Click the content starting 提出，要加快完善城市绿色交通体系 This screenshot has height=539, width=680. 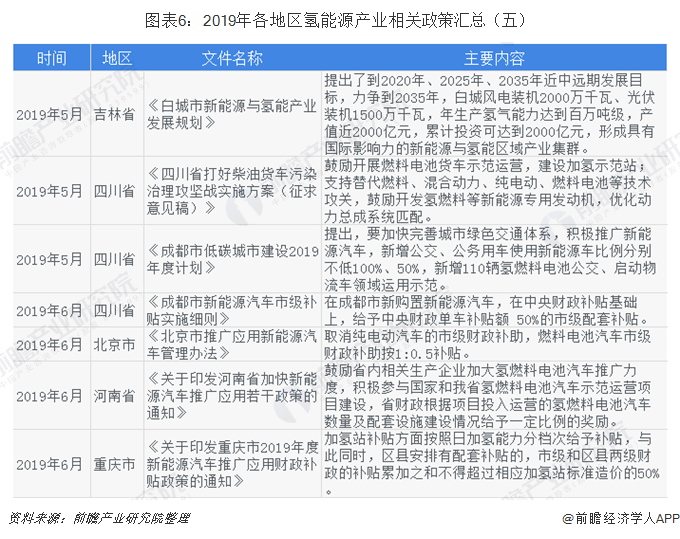[490, 259]
